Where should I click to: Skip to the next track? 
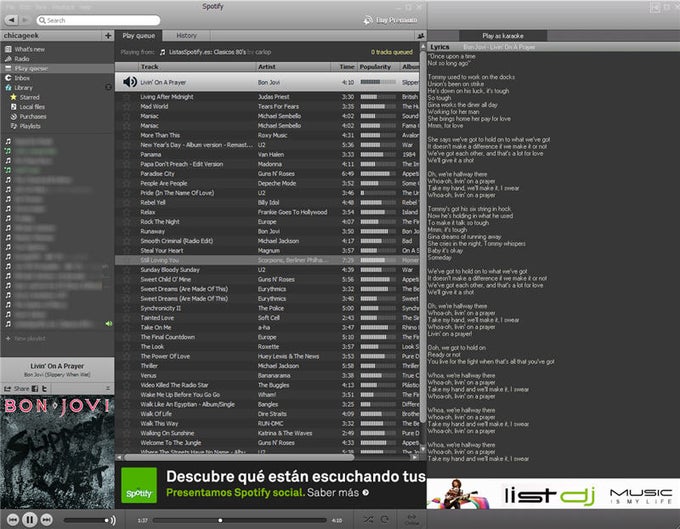coord(46,519)
